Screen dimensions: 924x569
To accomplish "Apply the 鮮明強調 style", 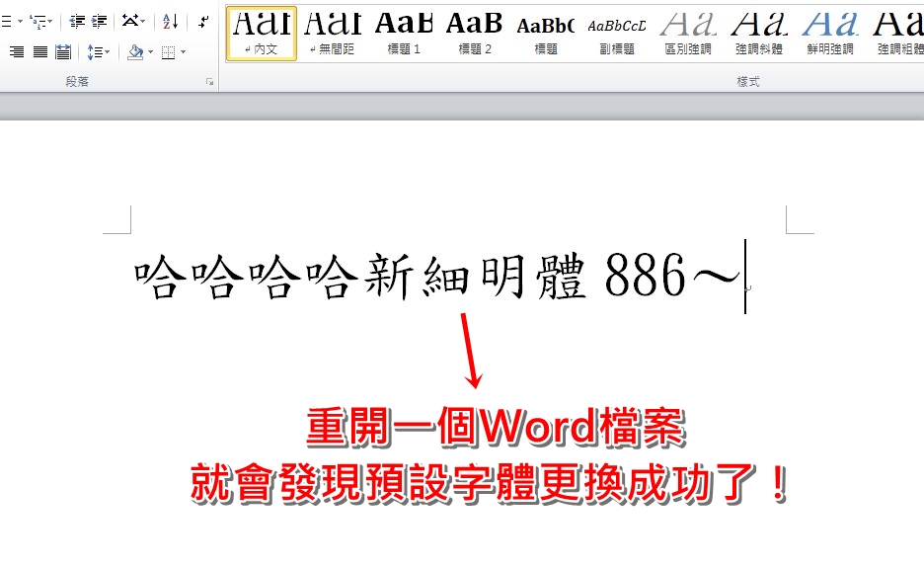I will tap(830, 34).
